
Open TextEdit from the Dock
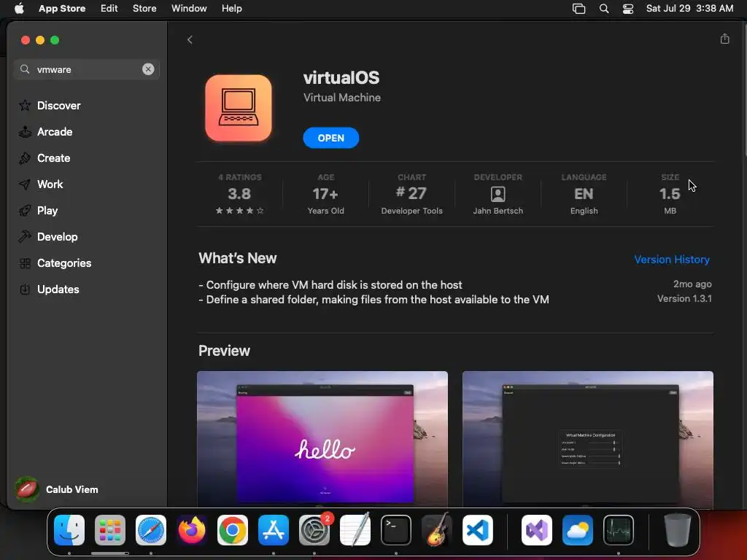point(355,530)
